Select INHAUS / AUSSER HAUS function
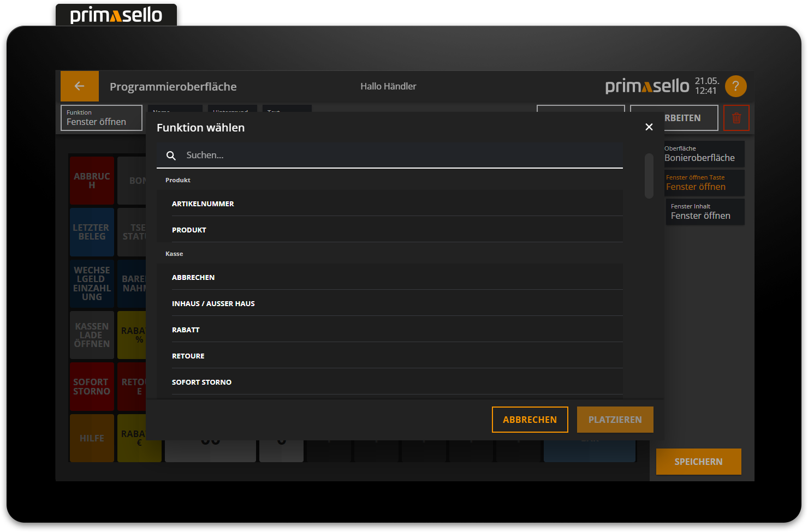The height and width of the screenshot is (532, 808). click(x=213, y=303)
